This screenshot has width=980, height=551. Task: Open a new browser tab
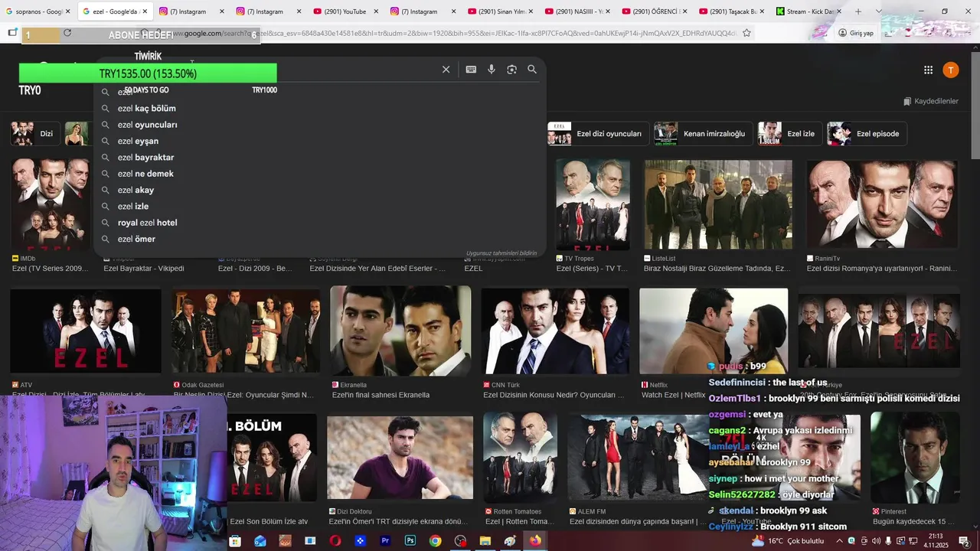[x=857, y=11]
